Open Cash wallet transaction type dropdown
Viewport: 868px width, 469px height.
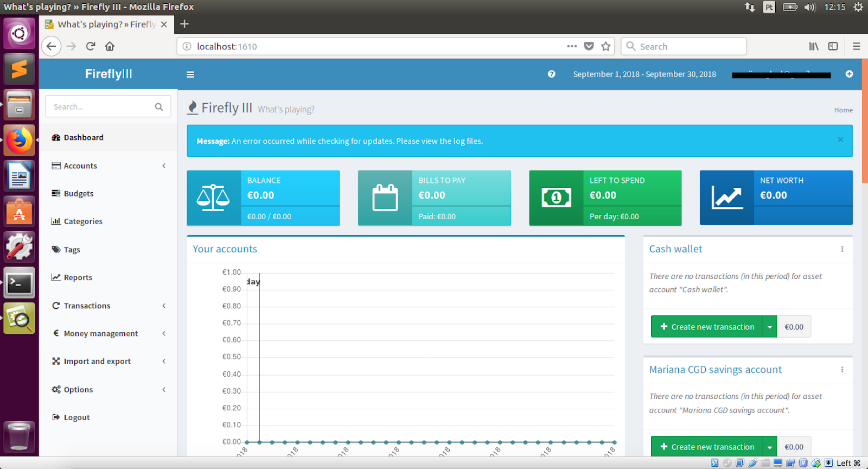(770, 327)
